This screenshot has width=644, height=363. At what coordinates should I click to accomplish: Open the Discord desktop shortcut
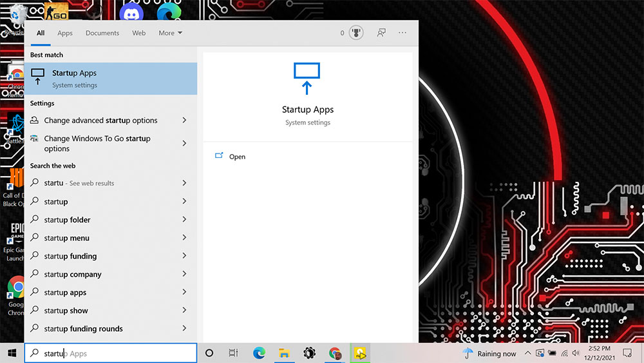coord(131,11)
